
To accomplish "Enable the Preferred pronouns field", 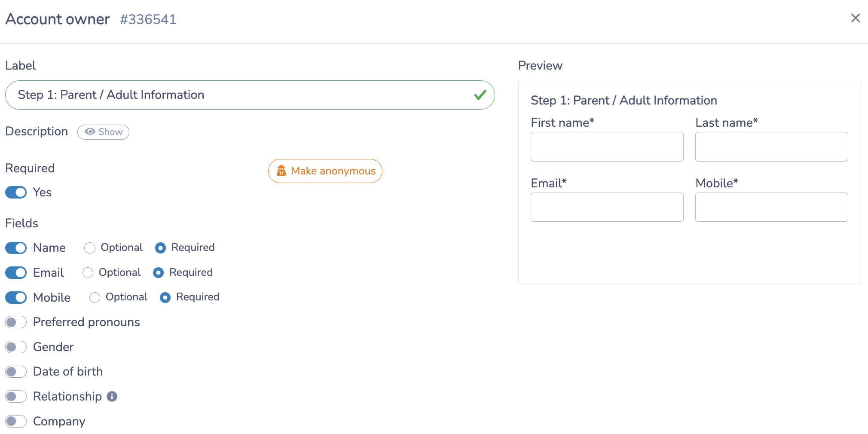I will point(16,322).
